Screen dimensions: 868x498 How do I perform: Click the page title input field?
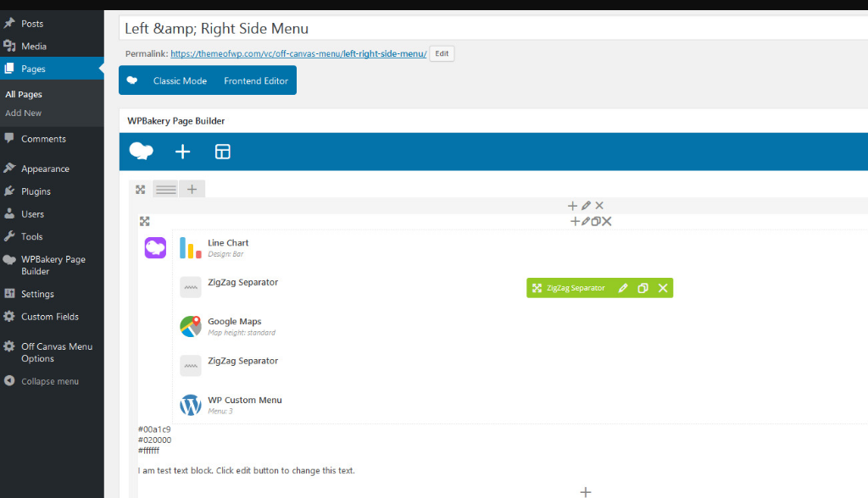[x=492, y=28]
